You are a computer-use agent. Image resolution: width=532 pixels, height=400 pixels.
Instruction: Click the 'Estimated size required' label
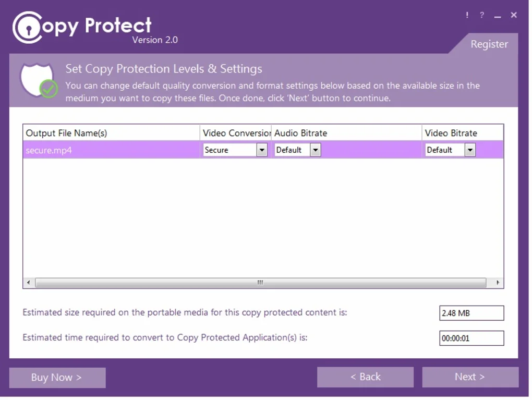(185, 312)
